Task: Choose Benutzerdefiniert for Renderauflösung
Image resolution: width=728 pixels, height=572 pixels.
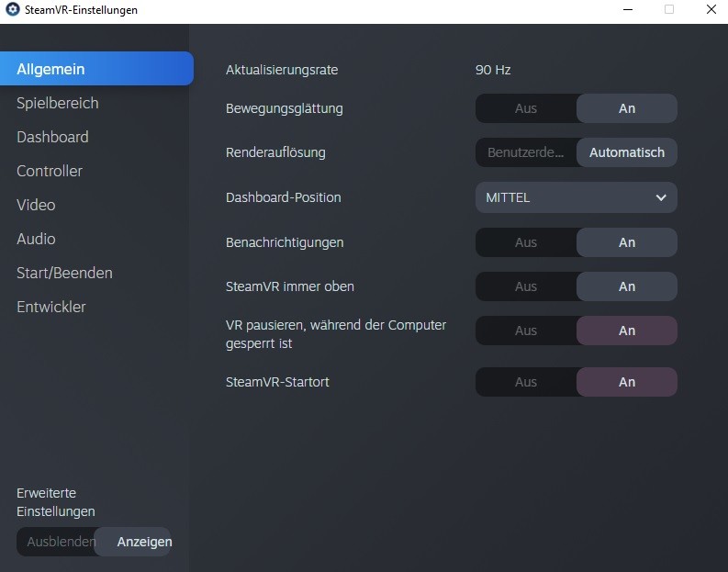Action: [x=526, y=152]
